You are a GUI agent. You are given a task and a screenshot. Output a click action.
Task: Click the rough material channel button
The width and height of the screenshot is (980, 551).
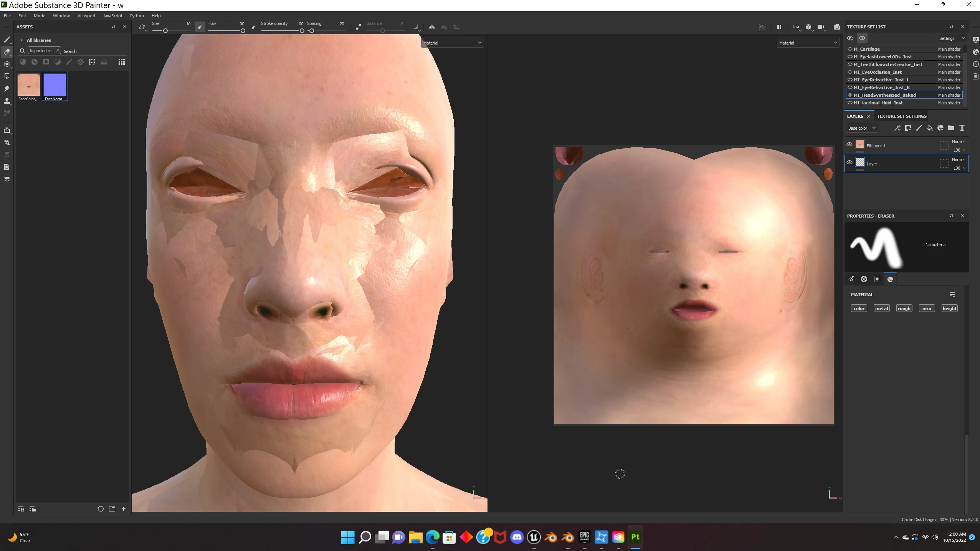click(904, 308)
